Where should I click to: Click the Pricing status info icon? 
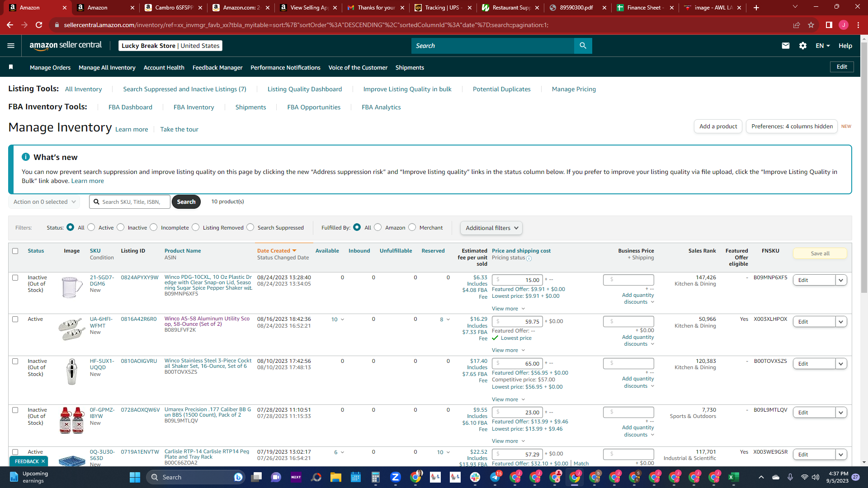click(529, 258)
